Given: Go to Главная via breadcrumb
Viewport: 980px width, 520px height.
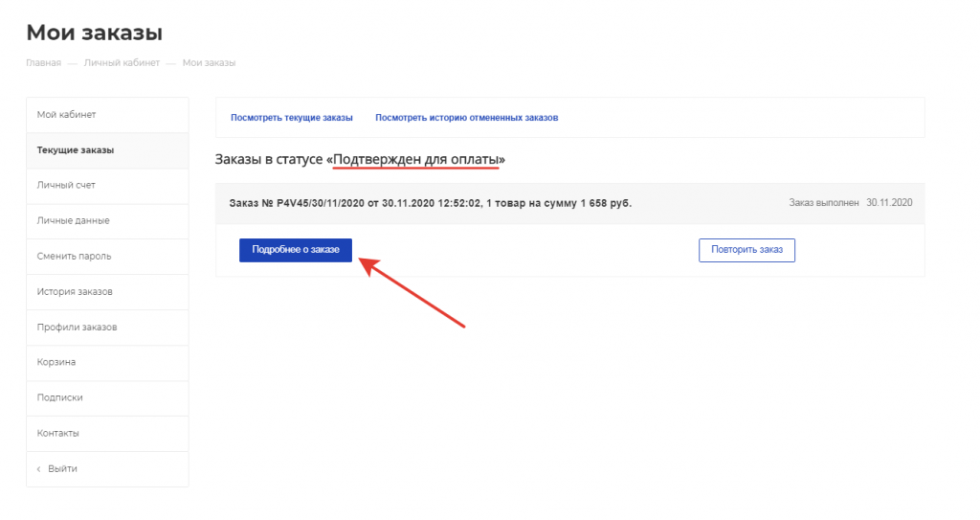Looking at the screenshot, I should (x=44, y=62).
